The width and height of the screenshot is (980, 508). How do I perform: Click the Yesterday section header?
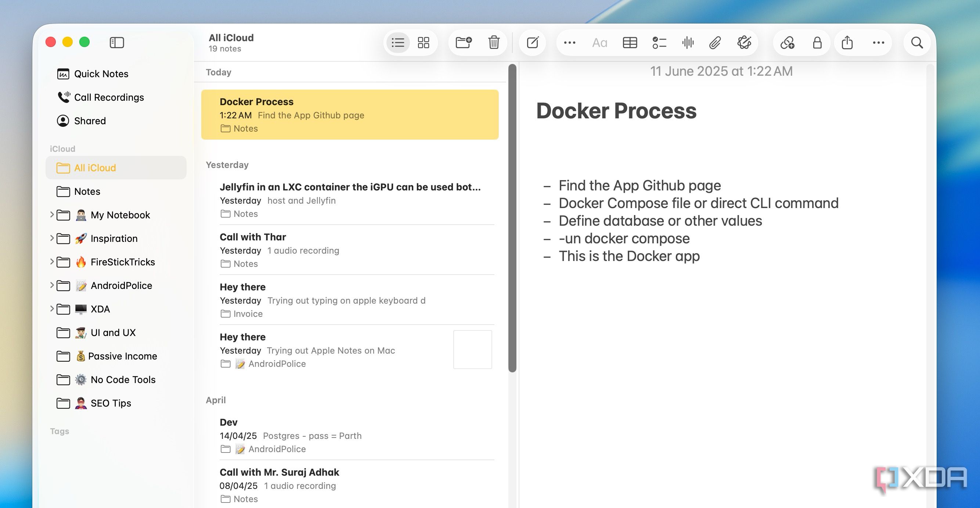click(x=227, y=165)
